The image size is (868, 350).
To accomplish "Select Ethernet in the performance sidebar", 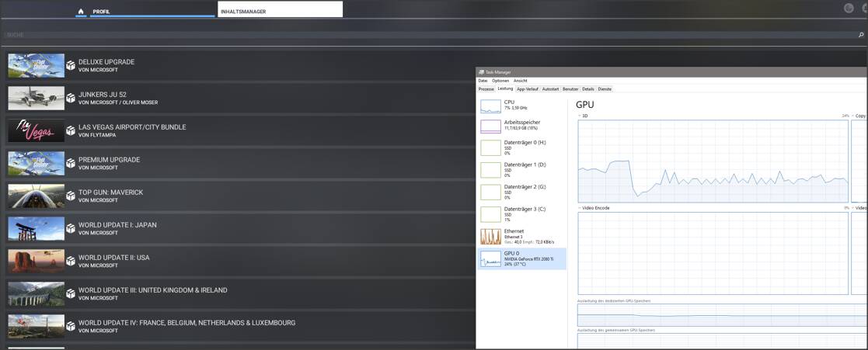I will pos(522,236).
